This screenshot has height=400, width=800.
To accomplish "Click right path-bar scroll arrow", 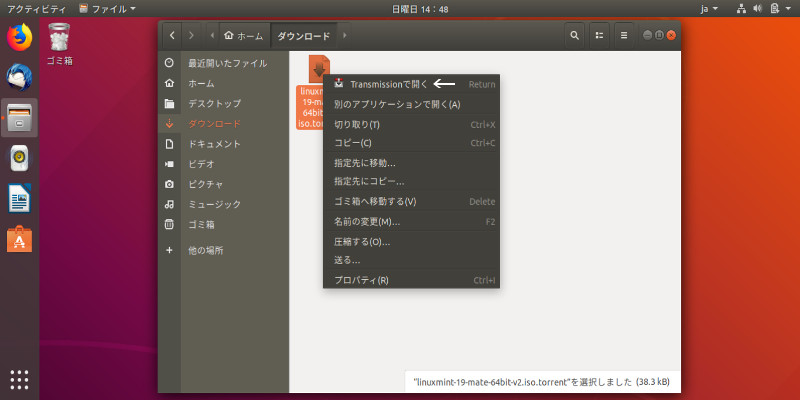I will tap(345, 35).
